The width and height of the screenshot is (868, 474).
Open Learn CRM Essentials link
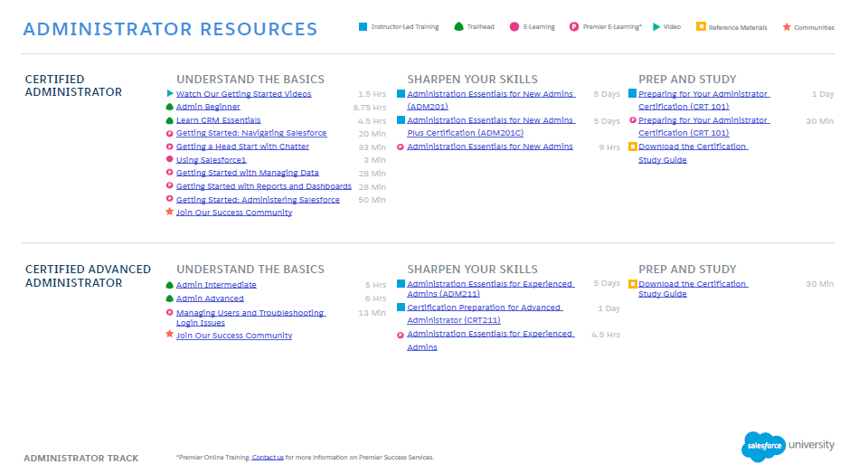click(218, 120)
